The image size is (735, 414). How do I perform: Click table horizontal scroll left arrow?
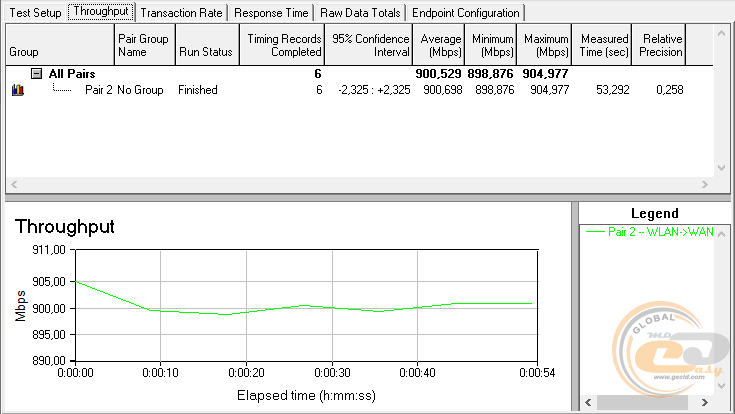pos(14,185)
